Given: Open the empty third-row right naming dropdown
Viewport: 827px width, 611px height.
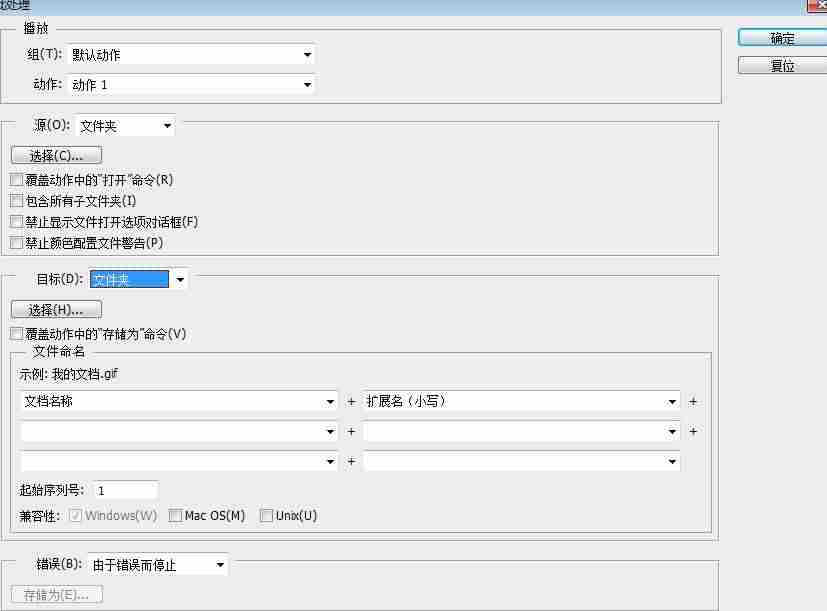Looking at the screenshot, I should pos(522,462).
